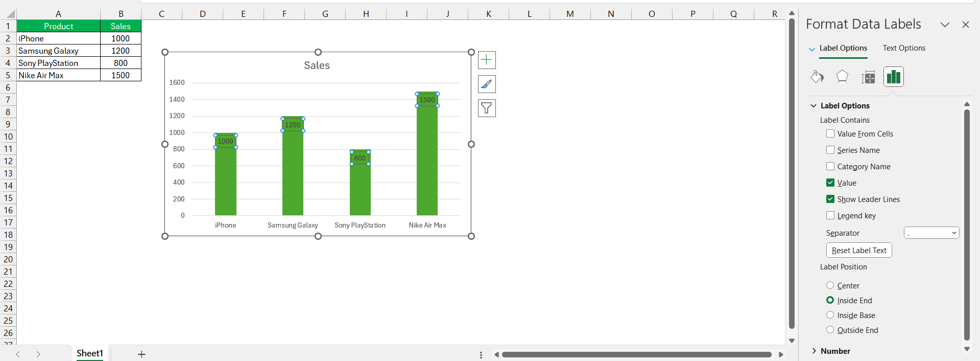
Task: Select the Fill & Line paint bucket icon
Action: tap(817, 77)
